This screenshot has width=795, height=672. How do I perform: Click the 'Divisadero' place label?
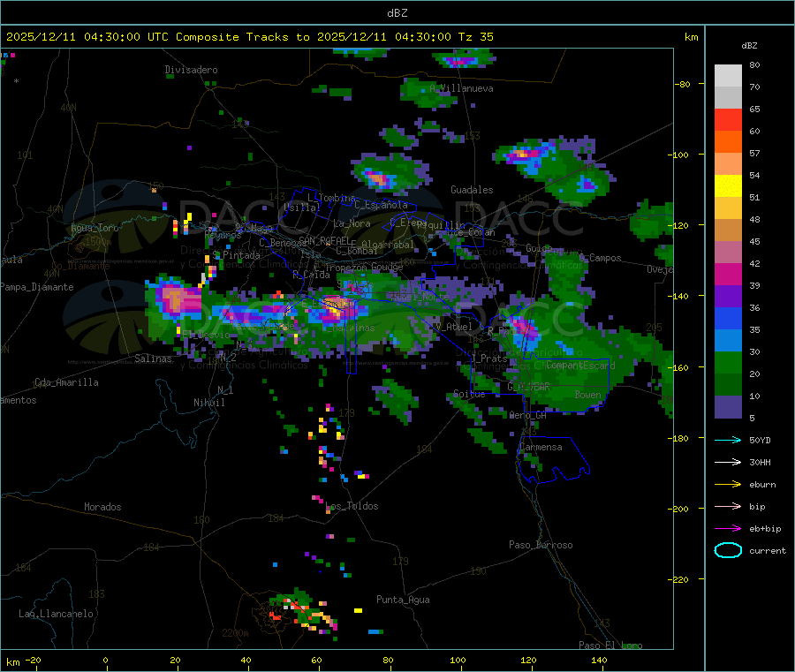[x=191, y=70]
